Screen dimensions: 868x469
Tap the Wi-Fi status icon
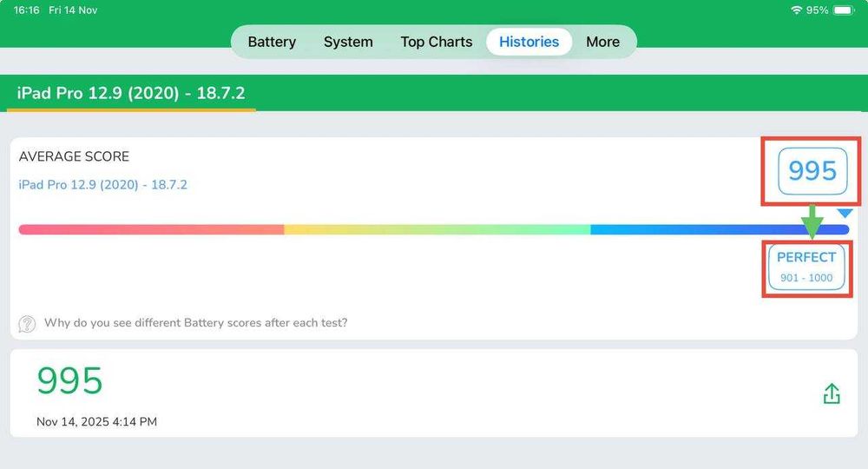coord(796,10)
